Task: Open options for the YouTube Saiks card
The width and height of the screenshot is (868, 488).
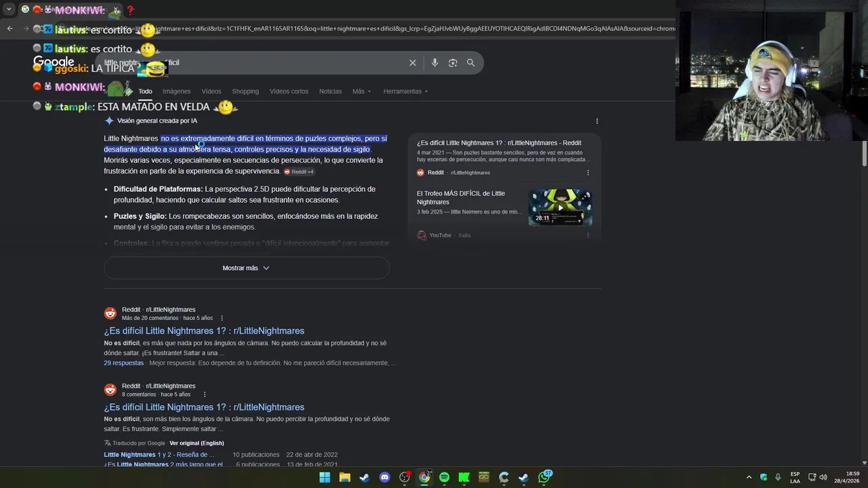Action: coord(588,235)
